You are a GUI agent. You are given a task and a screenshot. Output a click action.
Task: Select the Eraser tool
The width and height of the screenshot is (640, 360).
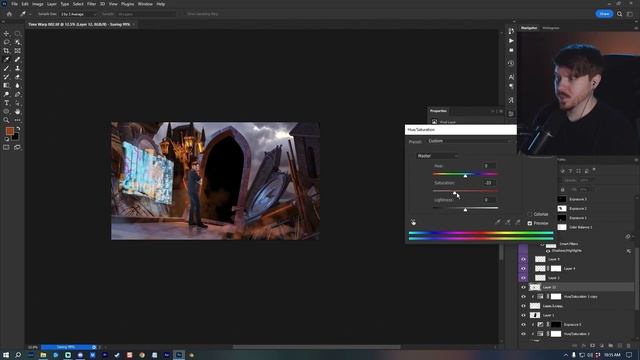click(x=18, y=77)
